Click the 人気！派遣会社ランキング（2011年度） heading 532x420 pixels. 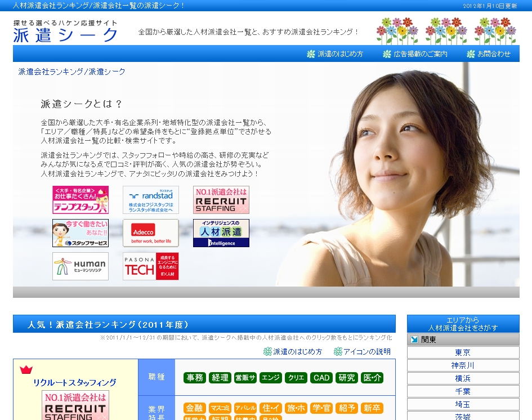pos(108,325)
